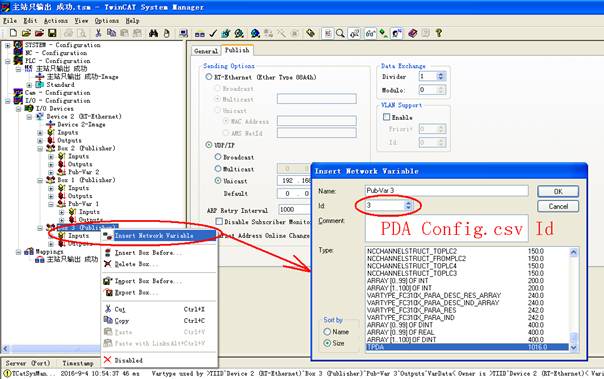Increment the Id spinner arrows

point(408,203)
